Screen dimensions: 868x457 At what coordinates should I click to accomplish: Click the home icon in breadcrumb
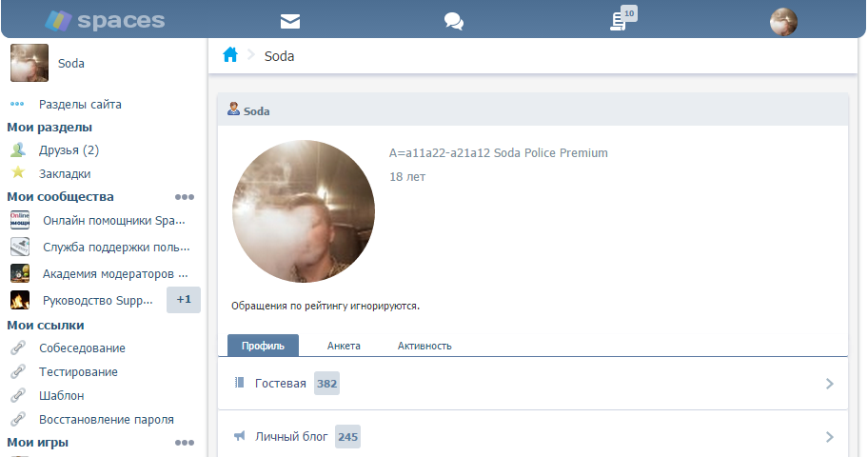(230, 55)
